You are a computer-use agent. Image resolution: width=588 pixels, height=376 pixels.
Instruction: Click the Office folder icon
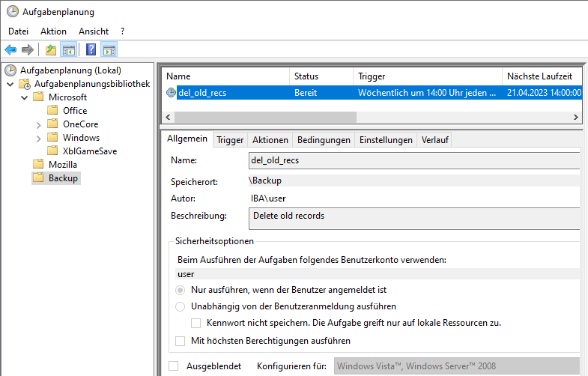(x=52, y=111)
